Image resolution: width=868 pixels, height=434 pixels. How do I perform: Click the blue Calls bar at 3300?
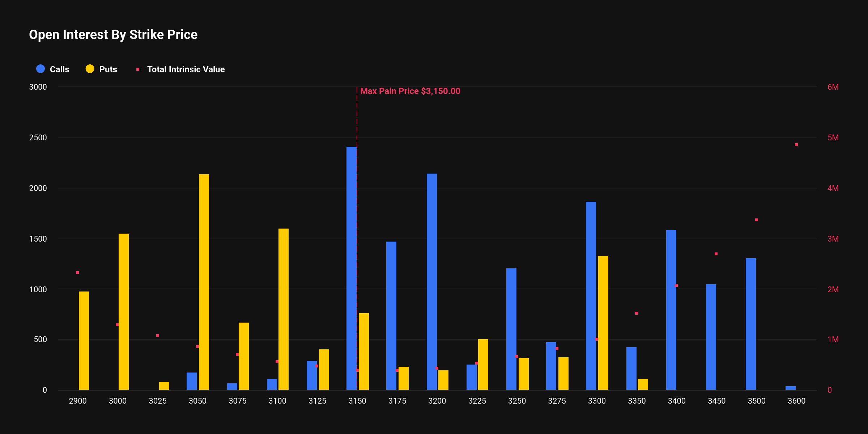591,296
